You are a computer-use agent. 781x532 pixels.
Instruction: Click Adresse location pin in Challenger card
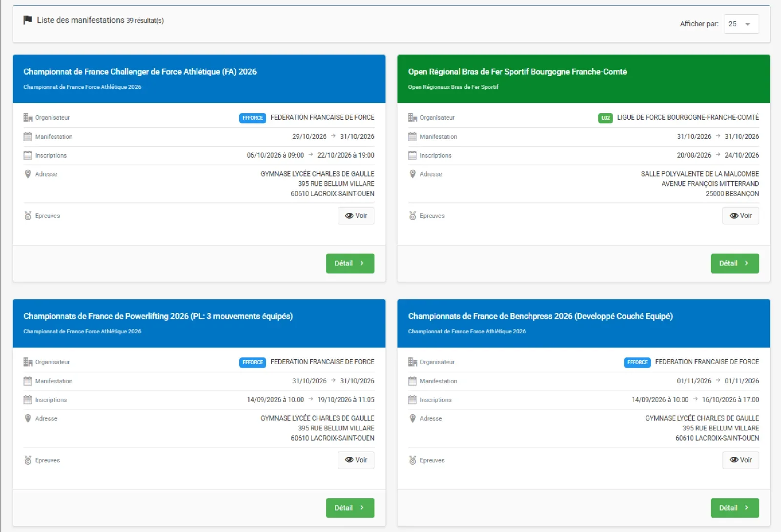coord(28,174)
